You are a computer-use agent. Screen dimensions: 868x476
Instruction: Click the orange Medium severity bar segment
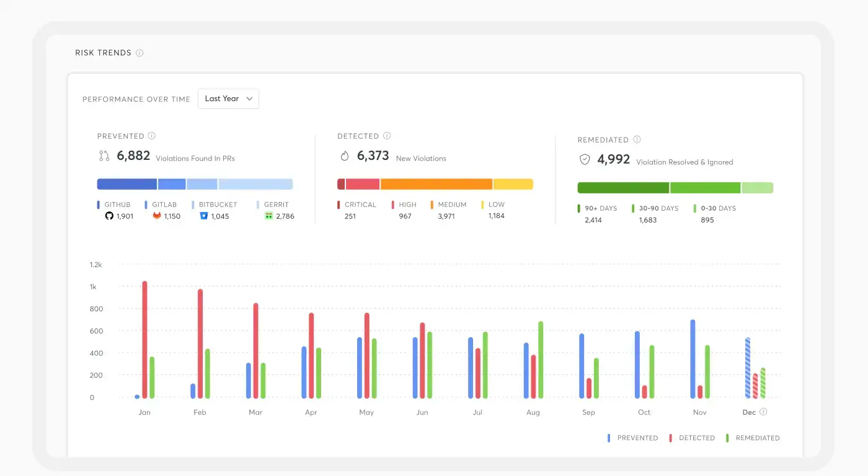[436, 184]
